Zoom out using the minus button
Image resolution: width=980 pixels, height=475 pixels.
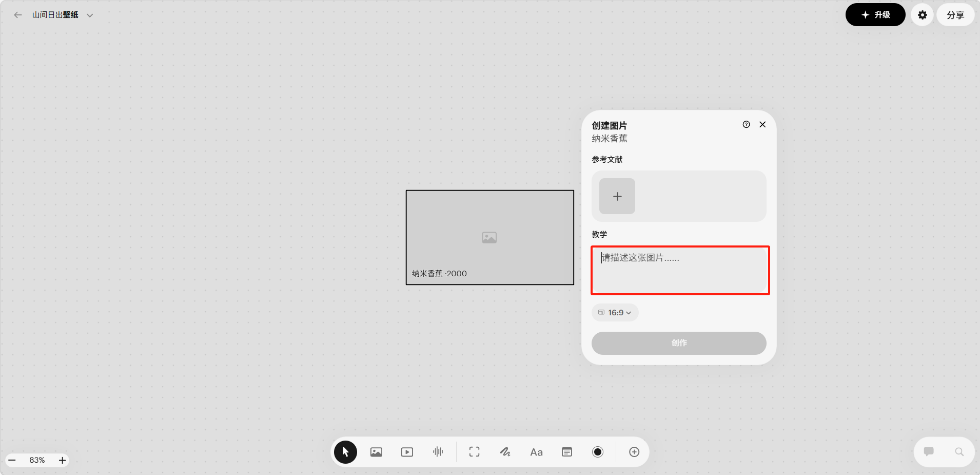click(x=12, y=460)
